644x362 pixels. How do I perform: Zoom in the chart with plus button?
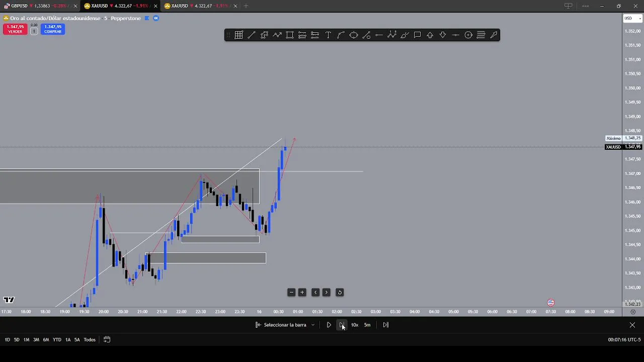click(302, 292)
